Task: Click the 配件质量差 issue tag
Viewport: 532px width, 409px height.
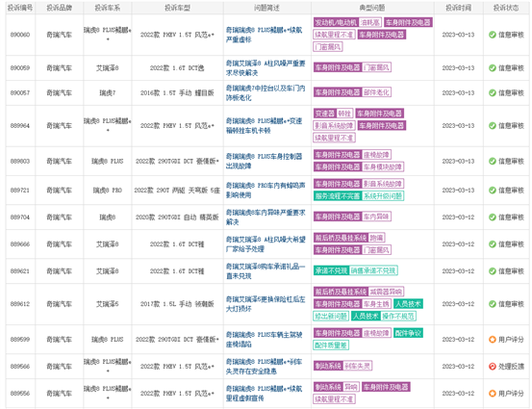Action: tap(331, 345)
